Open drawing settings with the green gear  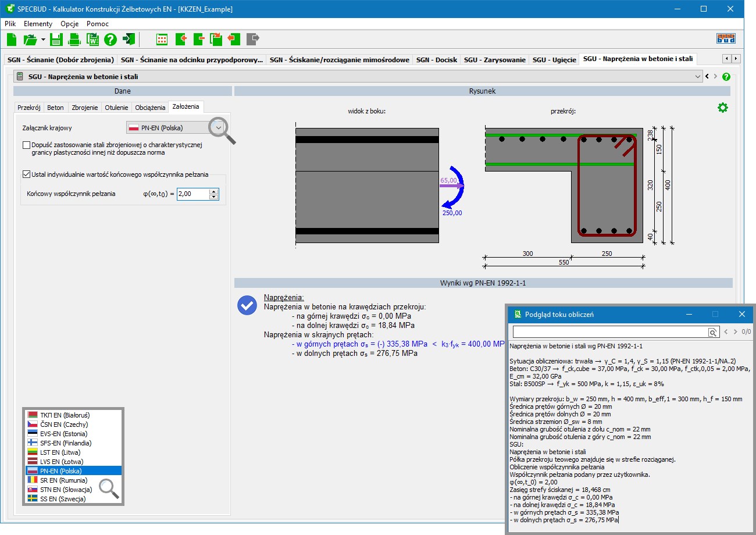[x=723, y=108]
